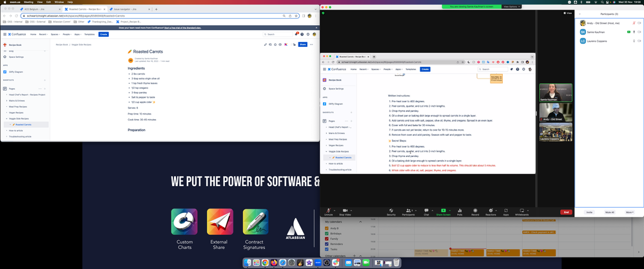This screenshot has width=644, height=269.
Task: Unmute microphone in Zoom toolbar
Action: (x=328, y=212)
